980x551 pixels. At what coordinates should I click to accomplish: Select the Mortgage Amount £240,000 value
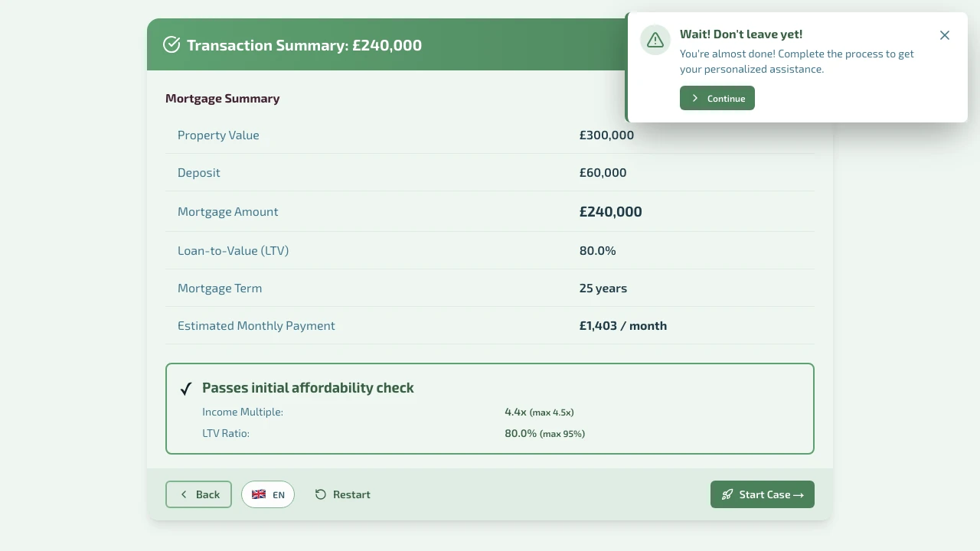click(610, 212)
